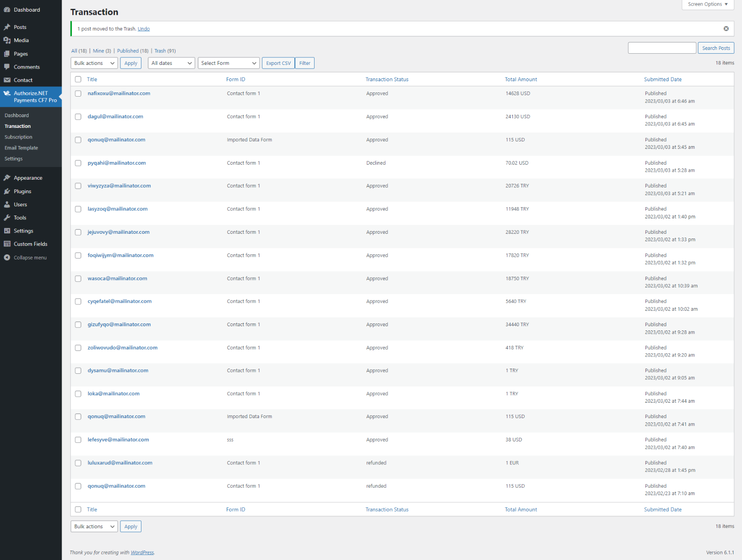Click the search posts input field
This screenshot has width=742, height=560.
pos(662,48)
